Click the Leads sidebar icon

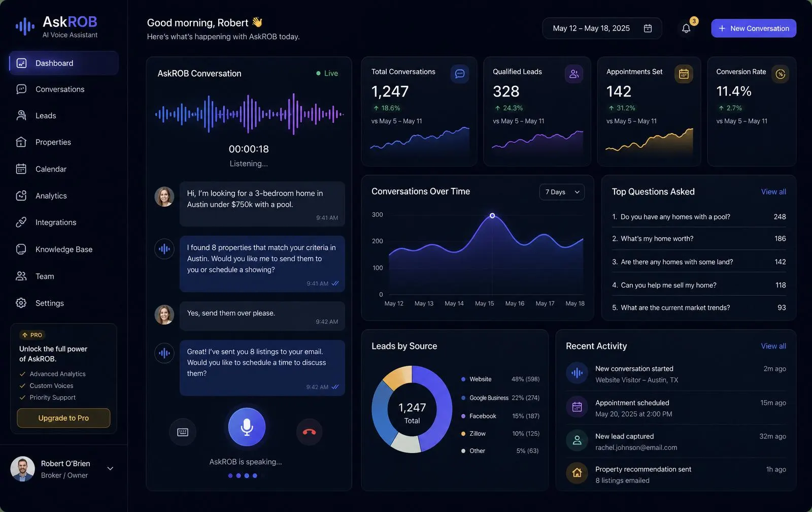[x=21, y=115]
